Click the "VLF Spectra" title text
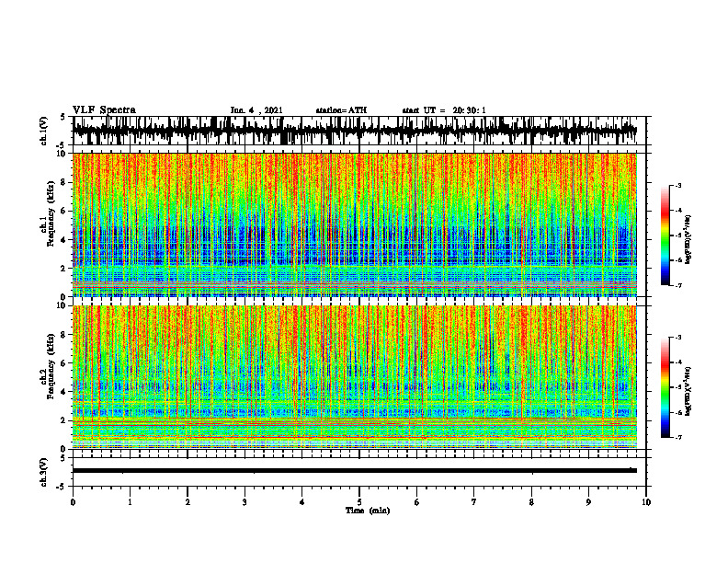Viewport: 728px width, 563px height. [104, 110]
